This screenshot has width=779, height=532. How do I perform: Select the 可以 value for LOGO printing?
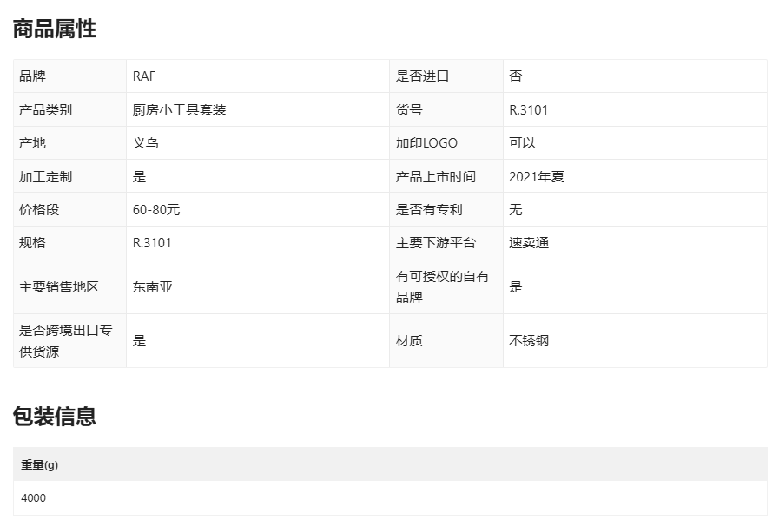click(x=522, y=143)
